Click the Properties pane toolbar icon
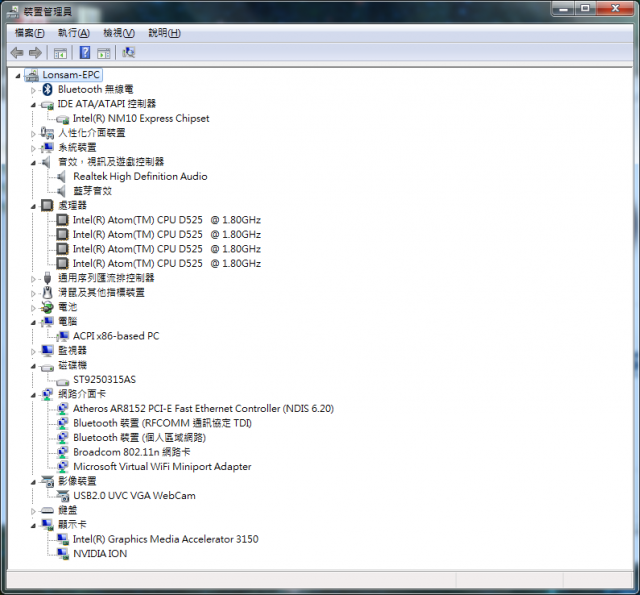Image resolution: width=640 pixels, height=595 pixels. (104, 53)
